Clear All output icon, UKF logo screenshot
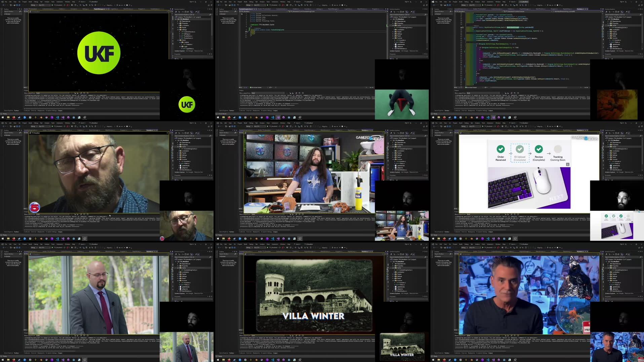The height and width of the screenshot is (362, 644). click(81, 93)
